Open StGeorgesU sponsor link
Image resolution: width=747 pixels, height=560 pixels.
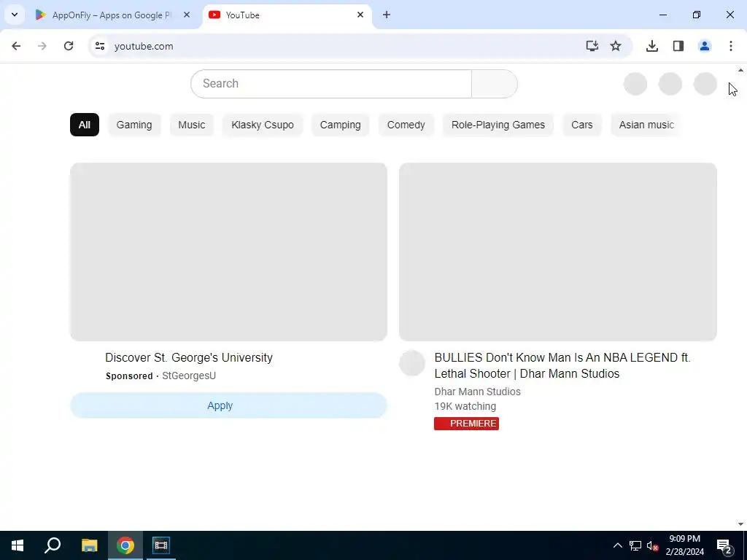[189, 376]
